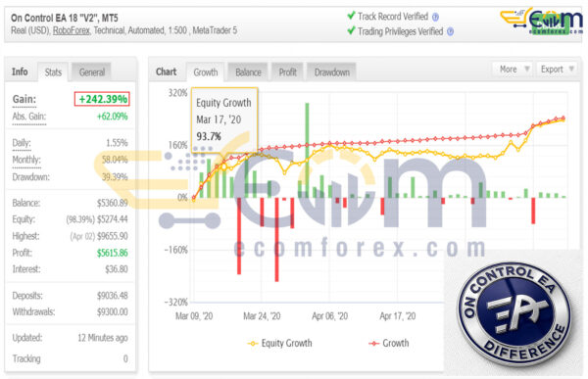The height and width of the screenshot is (379, 588).
Task: Click the $5274.44 equity value
Action: pyautogui.click(x=113, y=219)
